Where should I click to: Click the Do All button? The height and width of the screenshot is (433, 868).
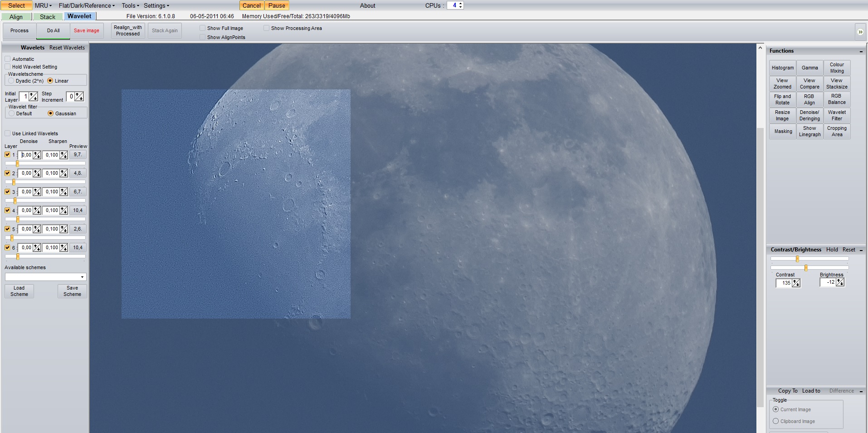click(53, 31)
